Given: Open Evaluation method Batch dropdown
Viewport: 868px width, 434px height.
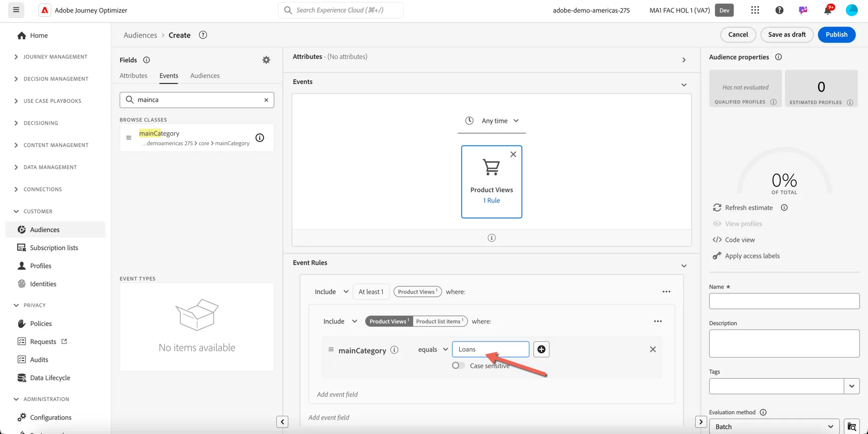Looking at the screenshot, I should point(774,426).
